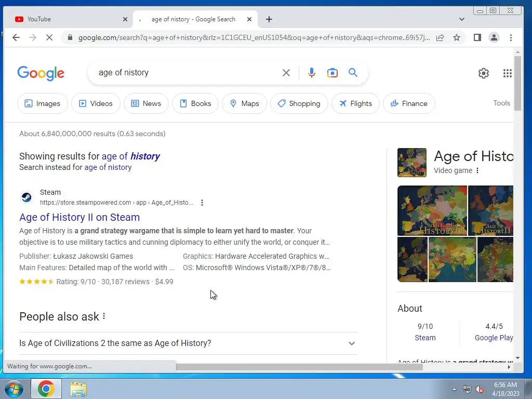Bookmark this page with the star
Image resolution: width=532 pixels, height=399 pixels.
click(x=457, y=37)
